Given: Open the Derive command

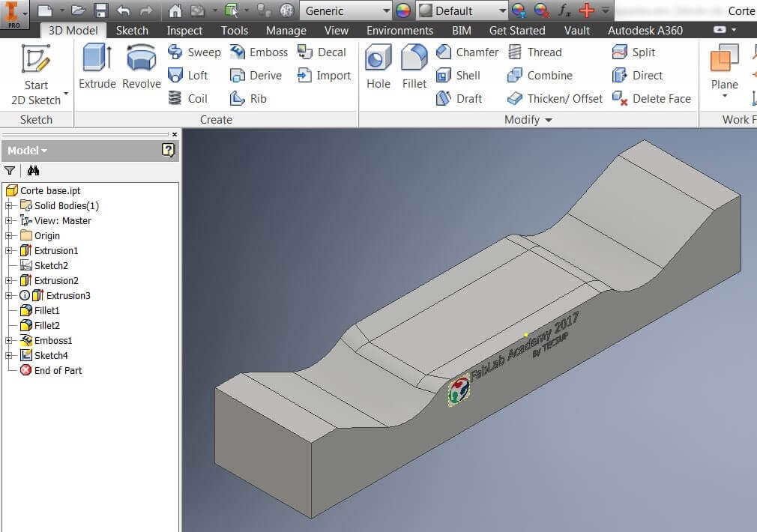Looking at the screenshot, I should pos(256,76).
